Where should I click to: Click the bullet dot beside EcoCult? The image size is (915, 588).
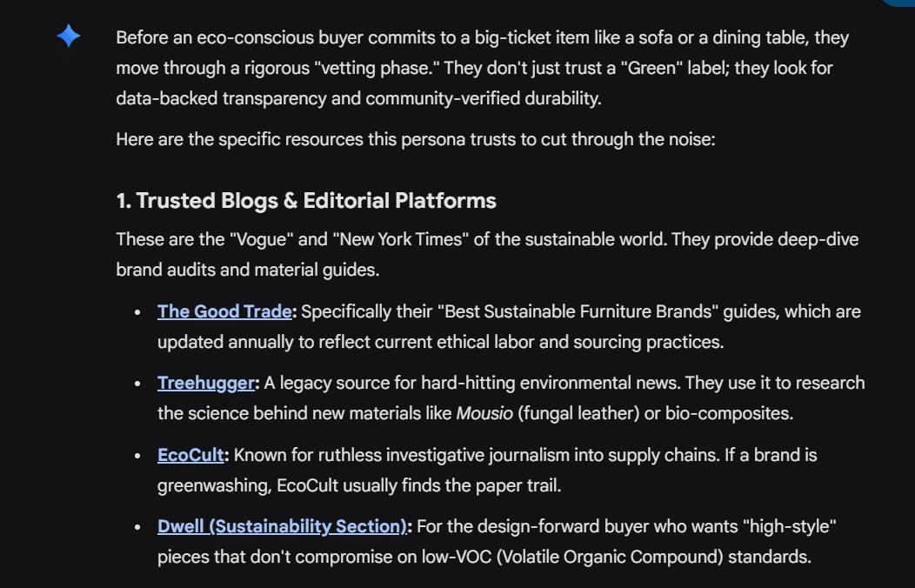(x=137, y=456)
